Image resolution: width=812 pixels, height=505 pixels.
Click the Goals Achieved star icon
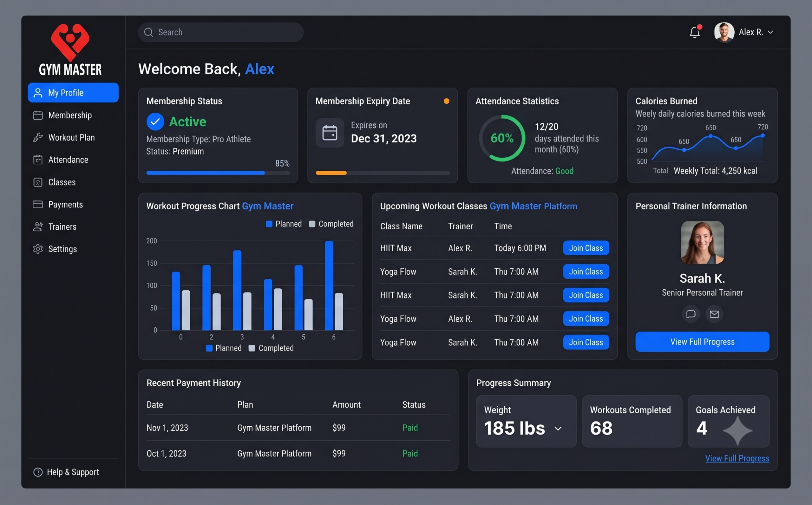coord(737,430)
